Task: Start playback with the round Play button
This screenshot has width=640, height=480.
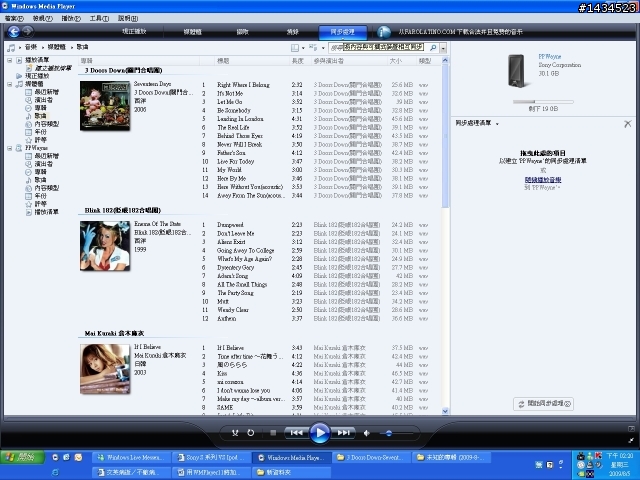Action: (x=320, y=433)
